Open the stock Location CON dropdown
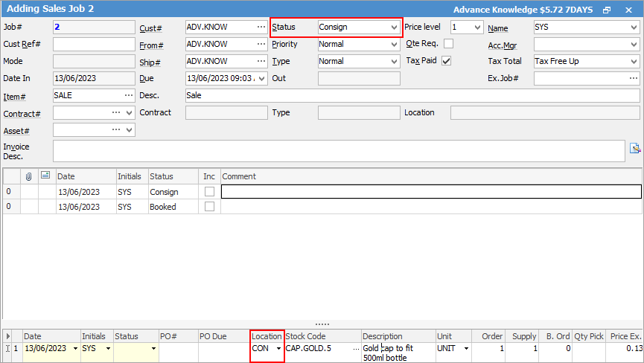644x363 pixels. pos(279,348)
